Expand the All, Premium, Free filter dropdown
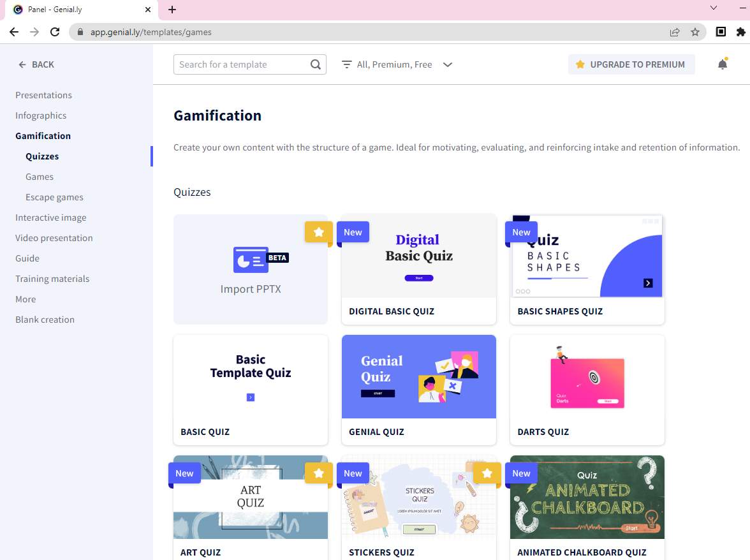750x560 pixels. click(448, 64)
